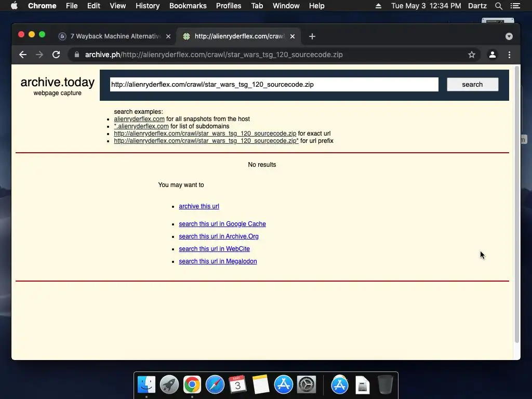Open the Chrome profile avatar icon
Screen dimensions: 532x399
[x=493, y=55]
